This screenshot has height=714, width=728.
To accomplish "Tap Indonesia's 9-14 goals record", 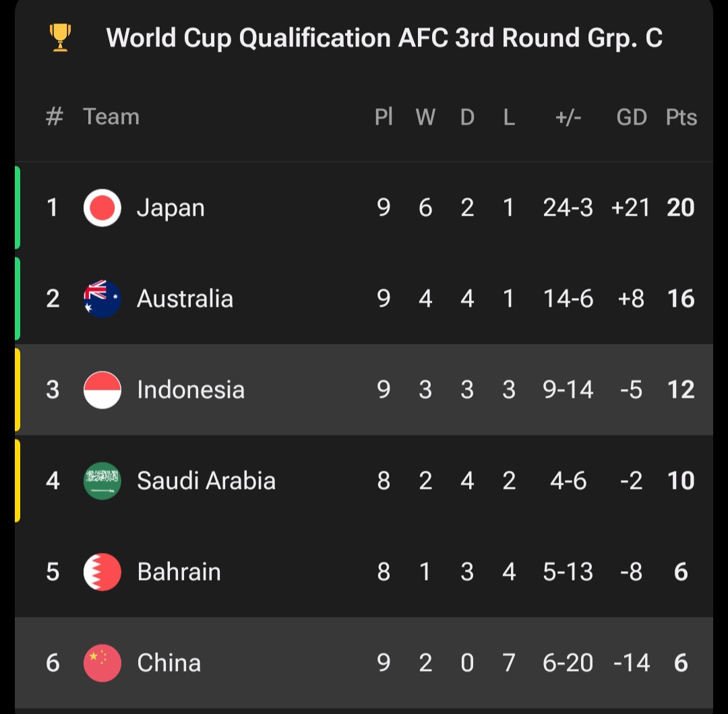I will [x=568, y=390].
